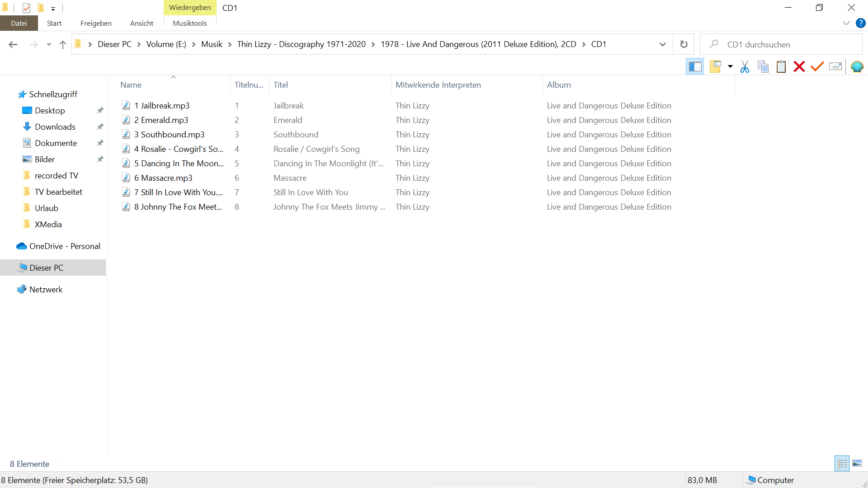
Task: Click the copy icon in toolbar
Action: click(763, 67)
